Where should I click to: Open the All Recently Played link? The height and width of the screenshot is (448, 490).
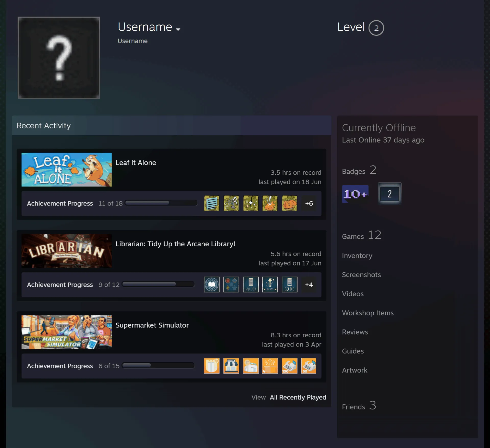[298, 398]
